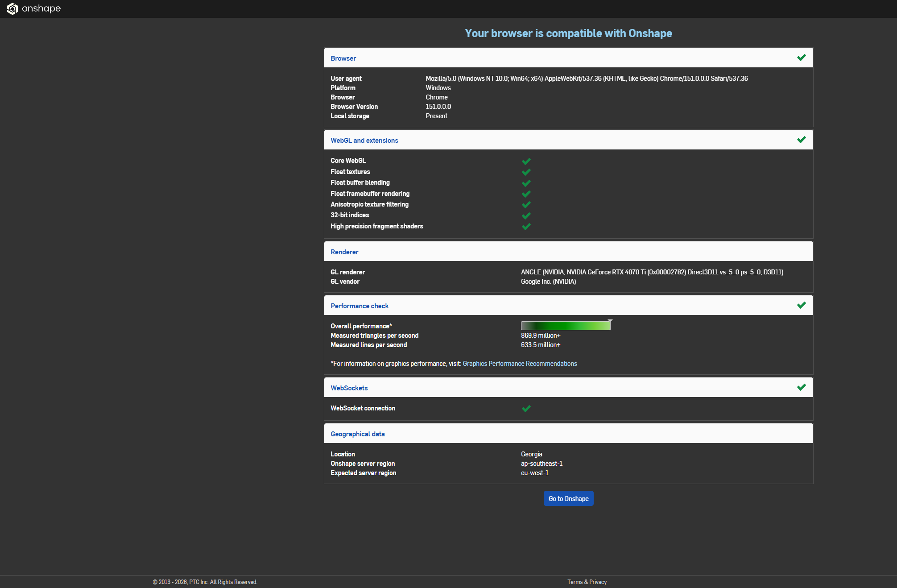897x588 pixels.
Task: Open Graphics Performance Recommendations link
Action: 520,364
